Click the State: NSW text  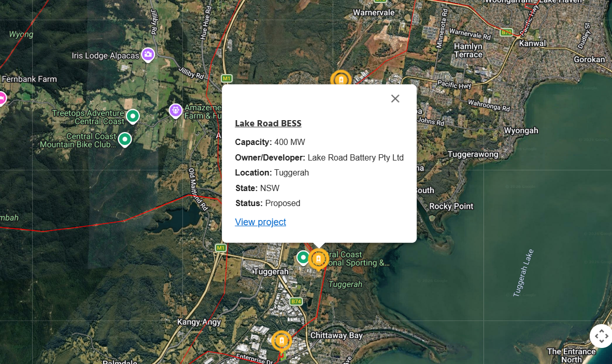click(257, 188)
